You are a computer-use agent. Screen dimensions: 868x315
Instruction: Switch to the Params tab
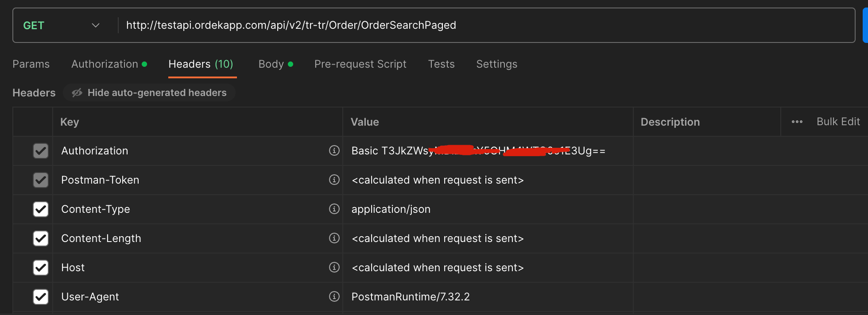point(31,64)
